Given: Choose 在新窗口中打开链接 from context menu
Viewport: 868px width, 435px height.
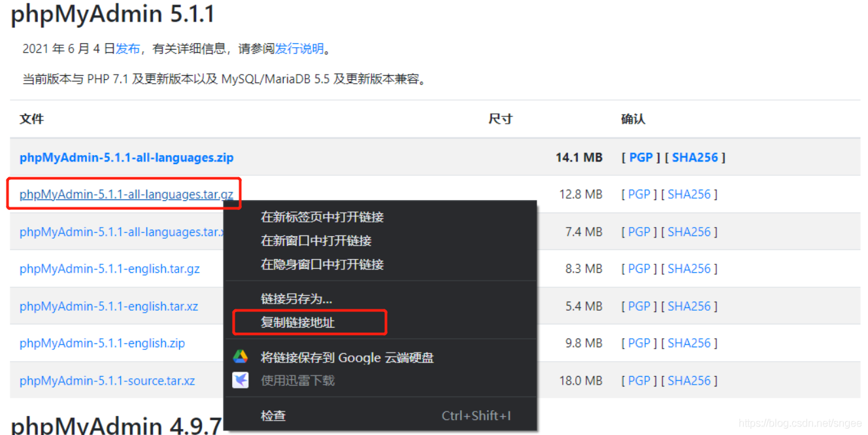Looking at the screenshot, I should (x=380, y=241).
